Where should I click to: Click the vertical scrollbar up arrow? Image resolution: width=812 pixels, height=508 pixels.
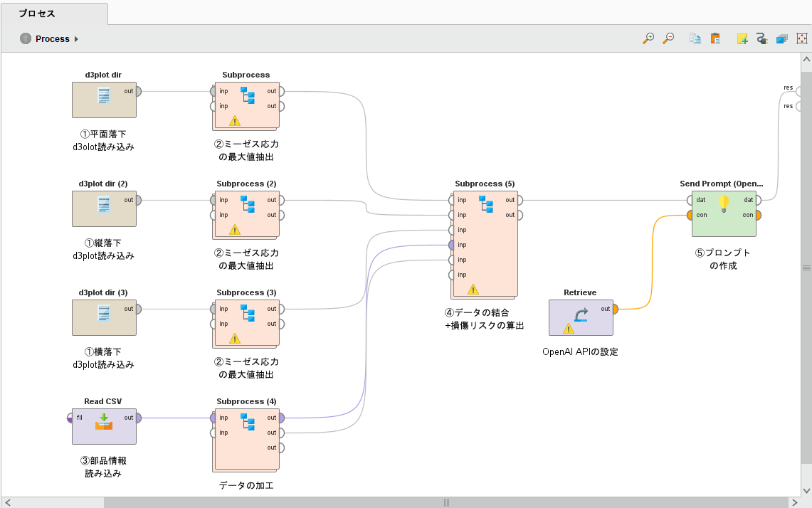coord(806,60)
